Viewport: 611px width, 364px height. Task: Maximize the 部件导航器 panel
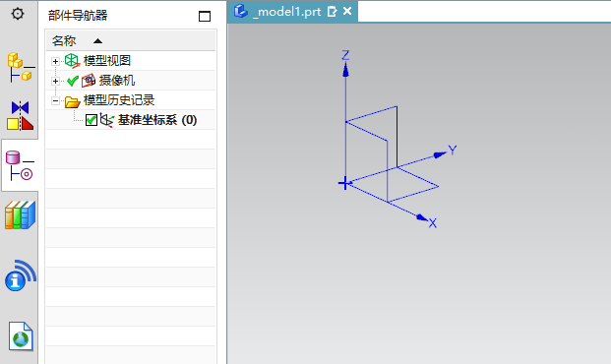click(x=205, y=16)
